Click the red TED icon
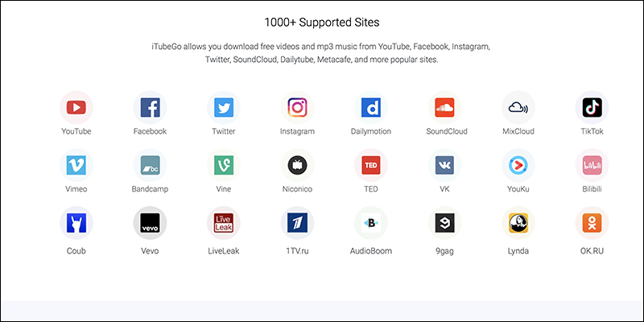 371,165
